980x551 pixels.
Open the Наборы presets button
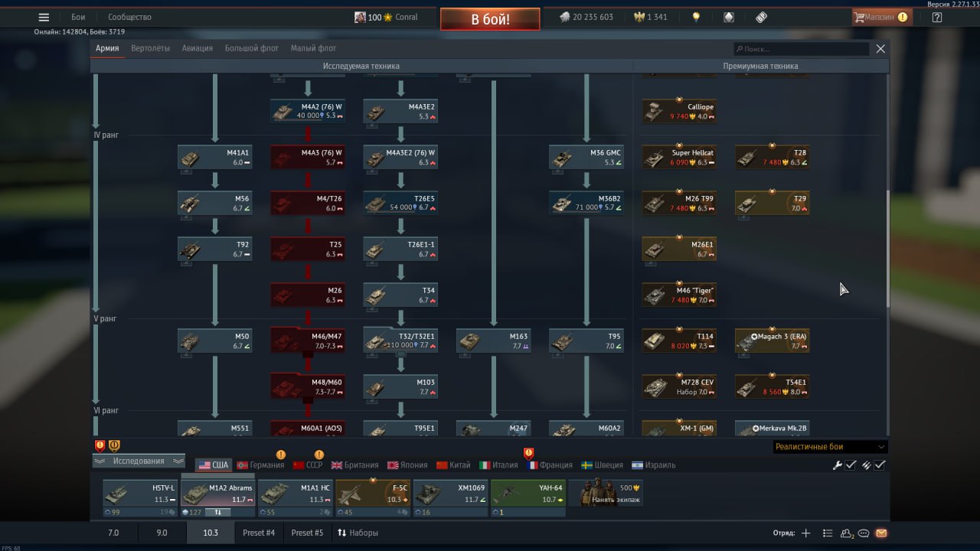358,533
